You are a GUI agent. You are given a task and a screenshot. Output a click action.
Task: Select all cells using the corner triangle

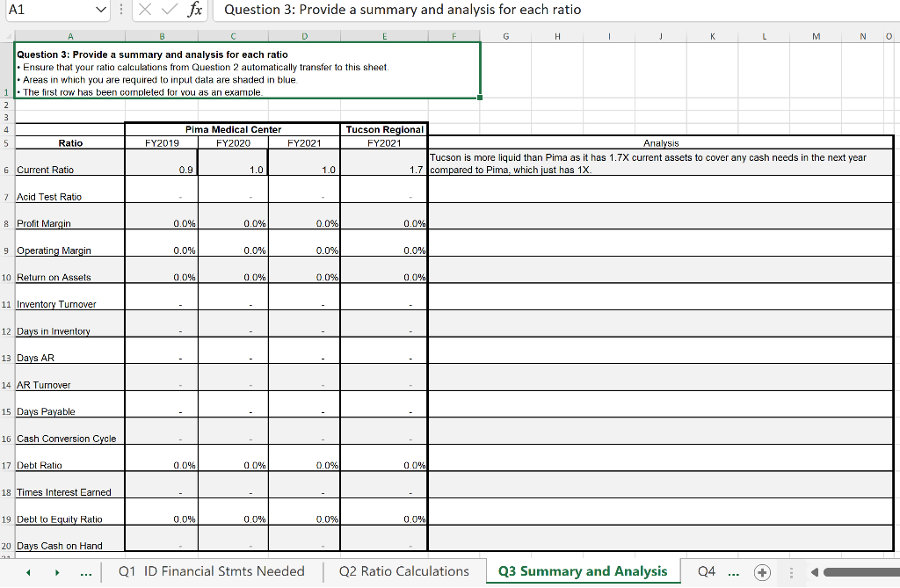click(7, 37)
